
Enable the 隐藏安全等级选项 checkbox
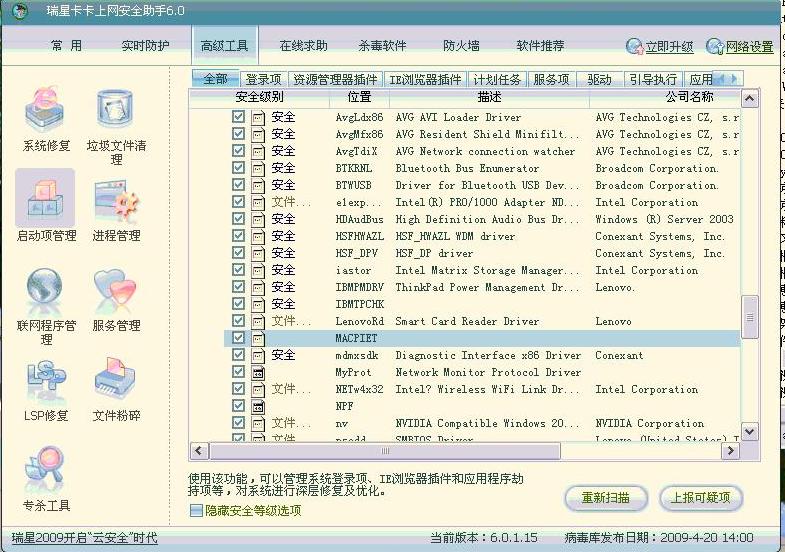(x=196, y=510)
